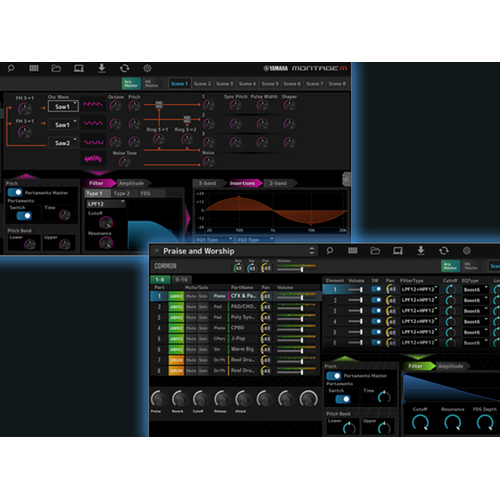Image resolution: width=500 pixels, height=500 pixels.
Task: Click the Cutoff knob under LPF12
Action: (106, 223)
